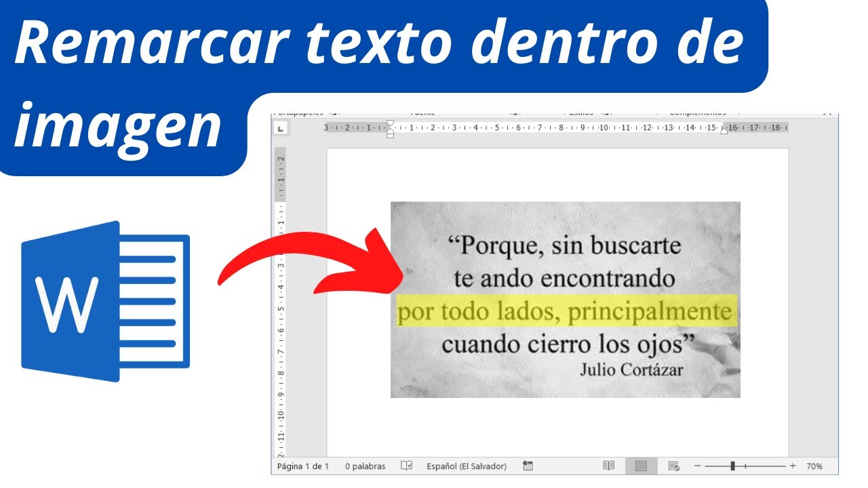The height and width of the screenshot is (488, 868).
Task: Switch to Web Layout view
Action: (x=673, y=466)
